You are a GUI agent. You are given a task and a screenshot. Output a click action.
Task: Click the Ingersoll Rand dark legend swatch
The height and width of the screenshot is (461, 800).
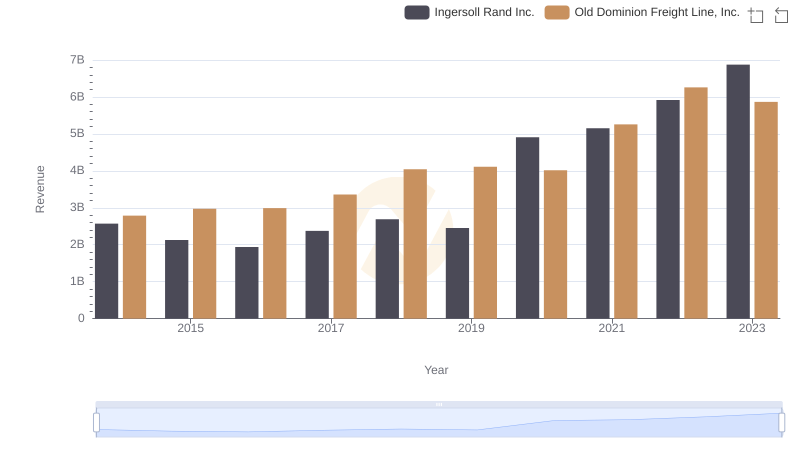tap(417, 12)
